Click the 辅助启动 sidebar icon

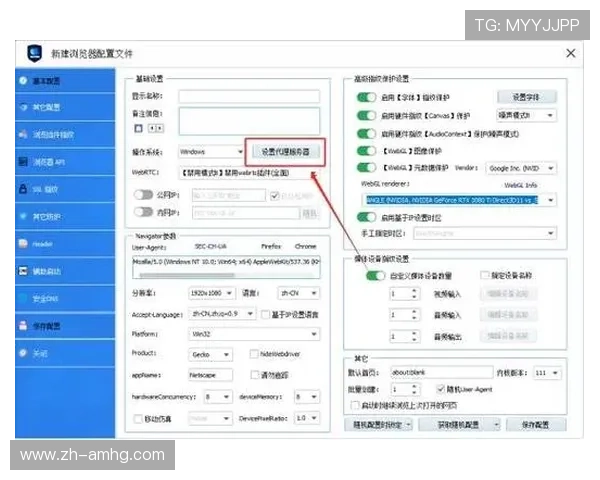coord(23,271)
